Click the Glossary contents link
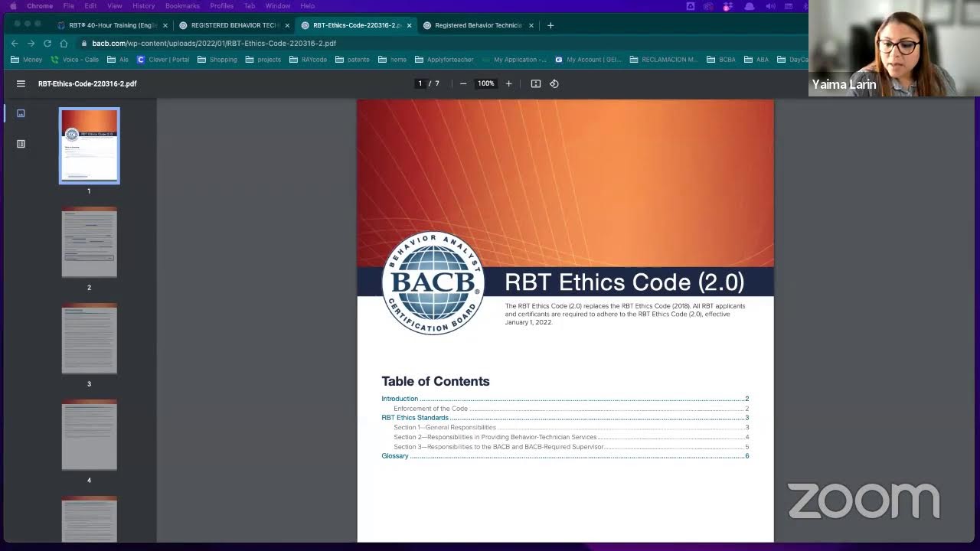This screenshot has width=980, height=551. (x=395, y=456)
